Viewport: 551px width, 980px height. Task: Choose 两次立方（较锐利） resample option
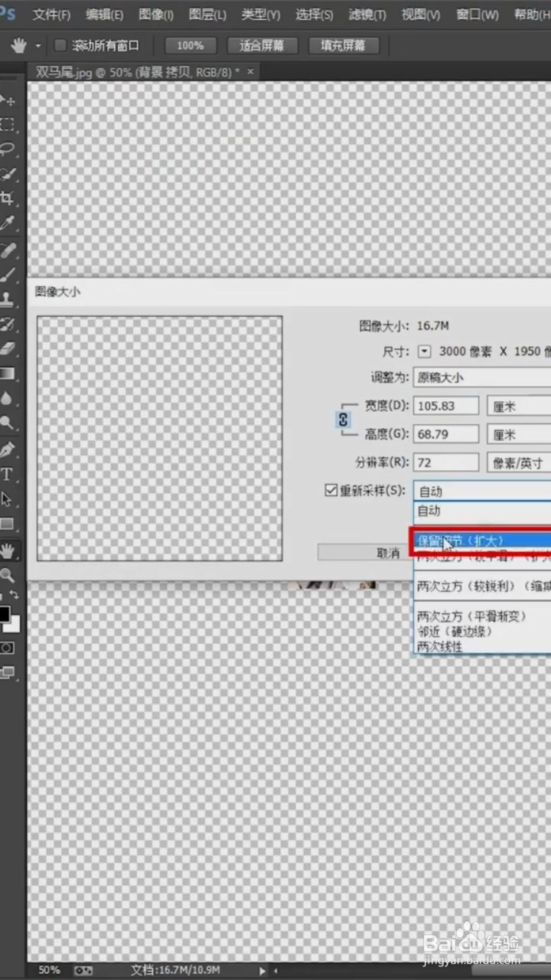[x=482, y=586]
